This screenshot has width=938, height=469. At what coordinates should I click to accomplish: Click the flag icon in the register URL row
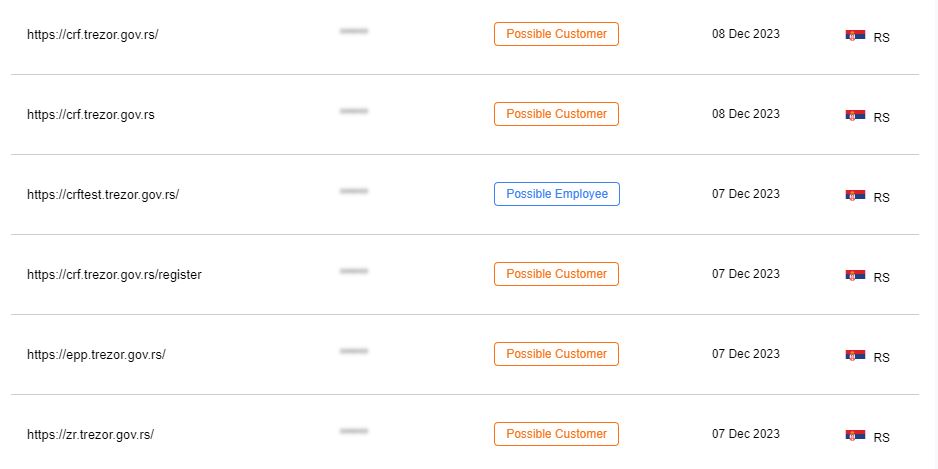pos(855,275)
